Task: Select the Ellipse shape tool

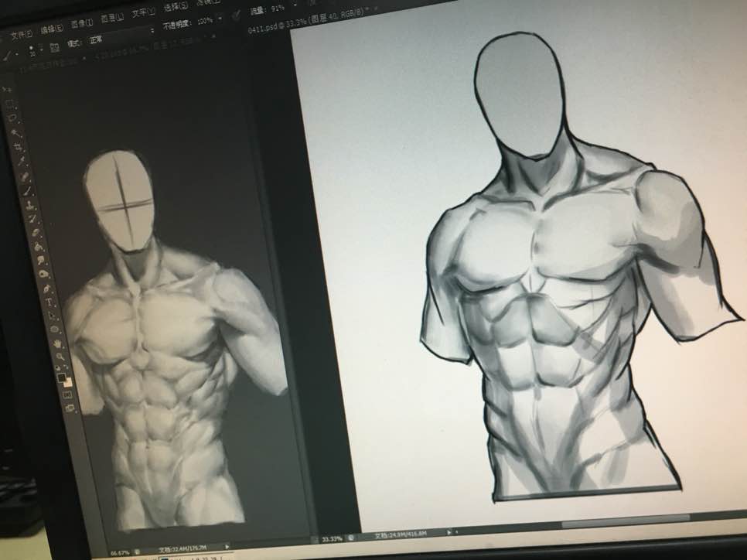Action: [55, 330]
